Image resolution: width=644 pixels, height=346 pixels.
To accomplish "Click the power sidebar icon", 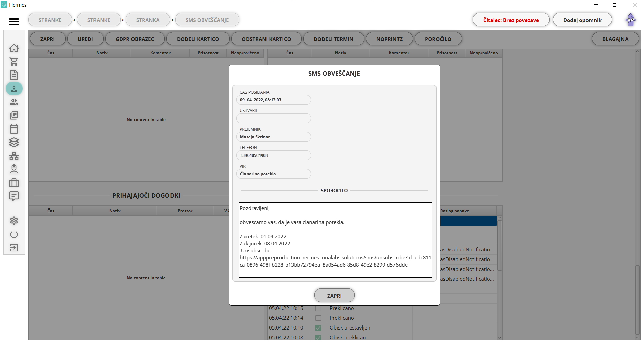I will pos(14,234).
